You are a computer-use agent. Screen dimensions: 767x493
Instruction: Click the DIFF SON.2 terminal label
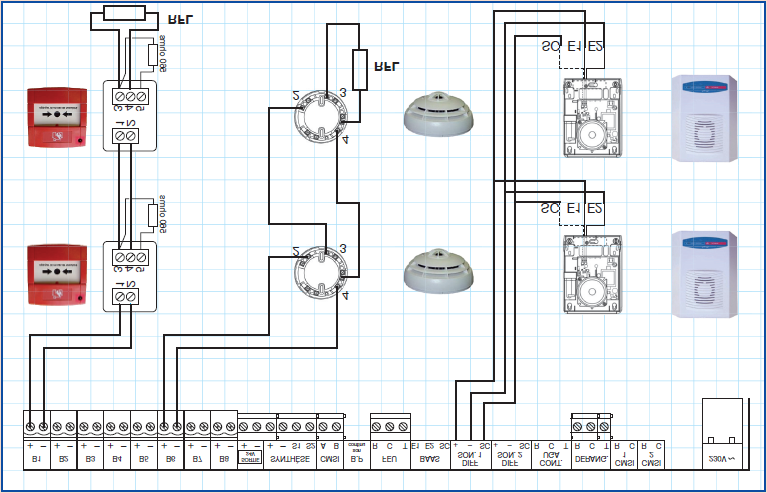point(511,457)
